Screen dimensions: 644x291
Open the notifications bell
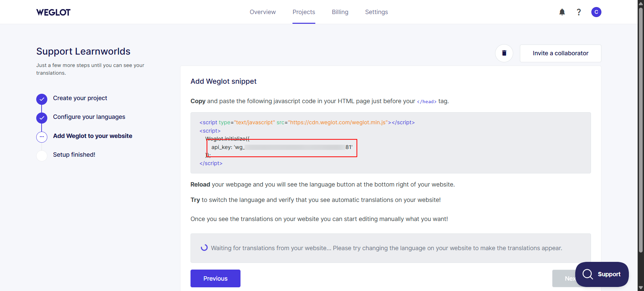[x=562, y=12]
